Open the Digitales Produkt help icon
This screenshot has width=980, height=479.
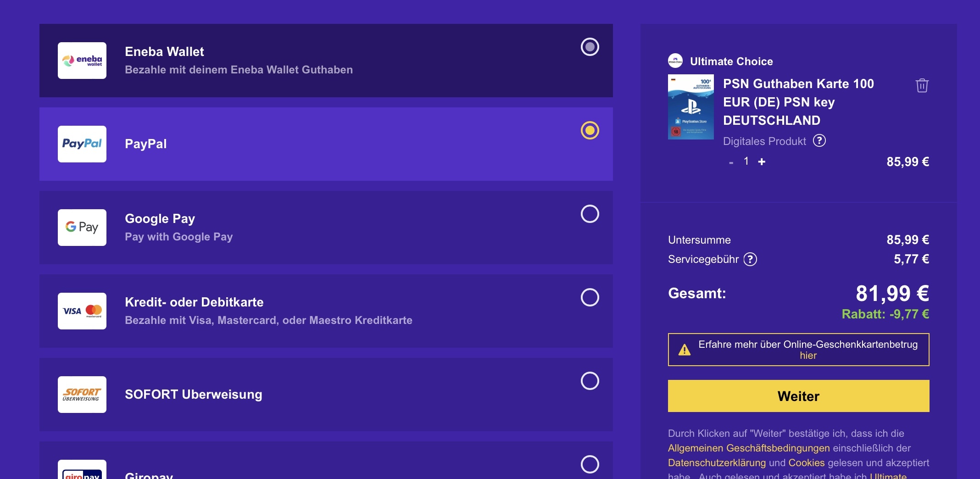click(x=819, y=140)
